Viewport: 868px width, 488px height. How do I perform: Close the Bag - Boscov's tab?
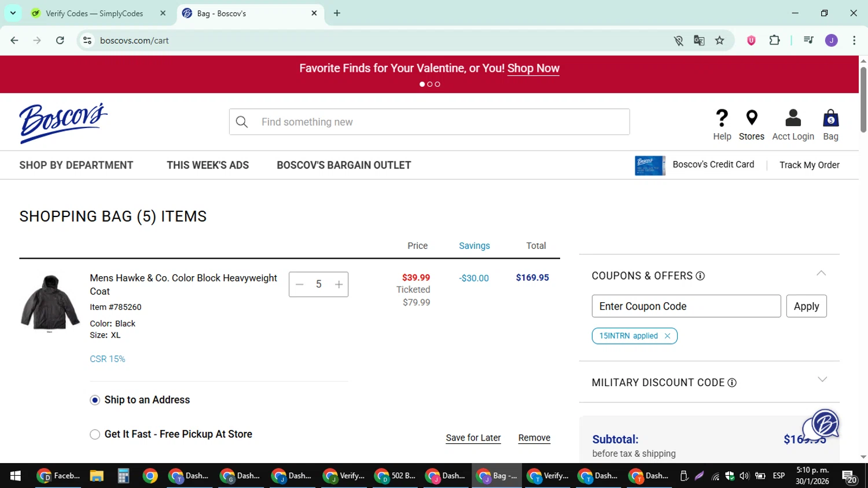tap(314, 13)
